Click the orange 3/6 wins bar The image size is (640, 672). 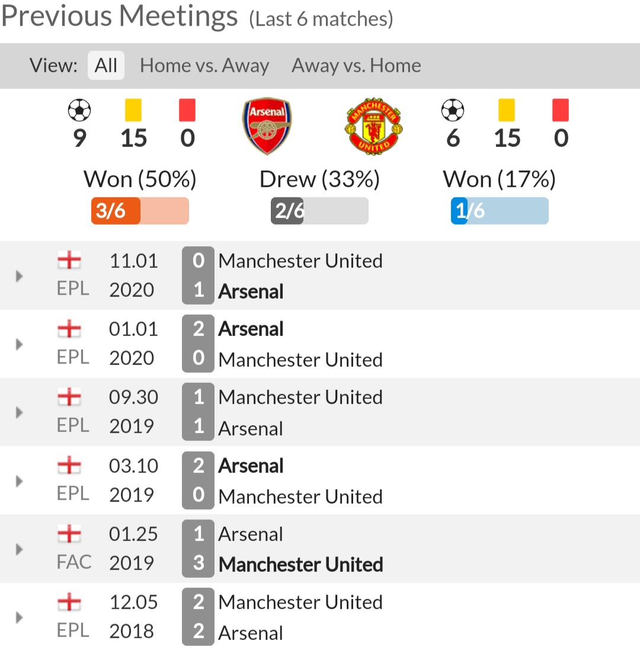[x=140, y=211]
